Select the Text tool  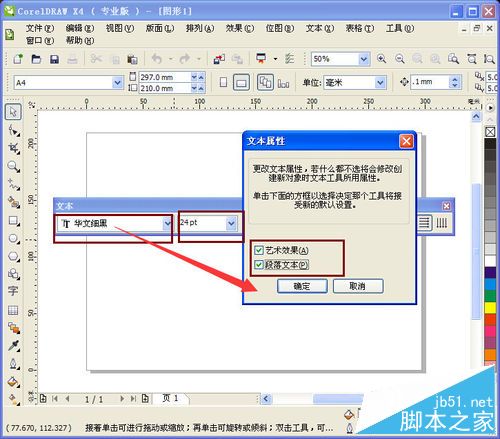(13, 291)
